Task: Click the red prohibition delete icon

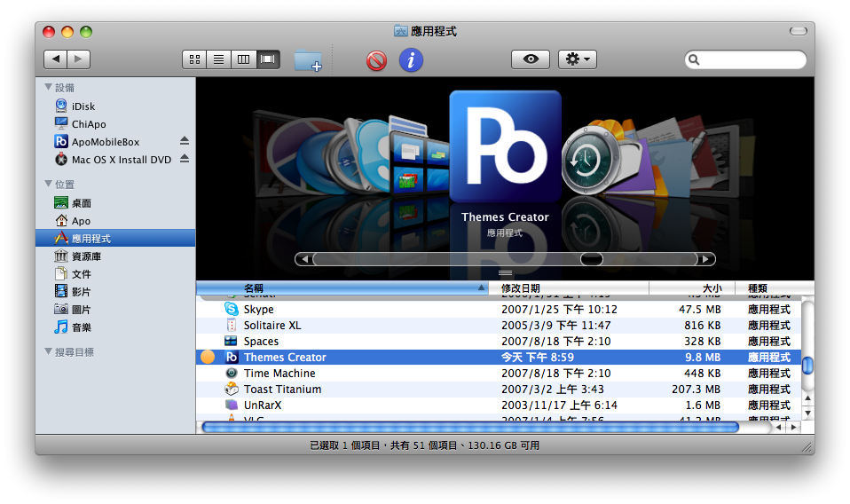Action: coord(376,60)
